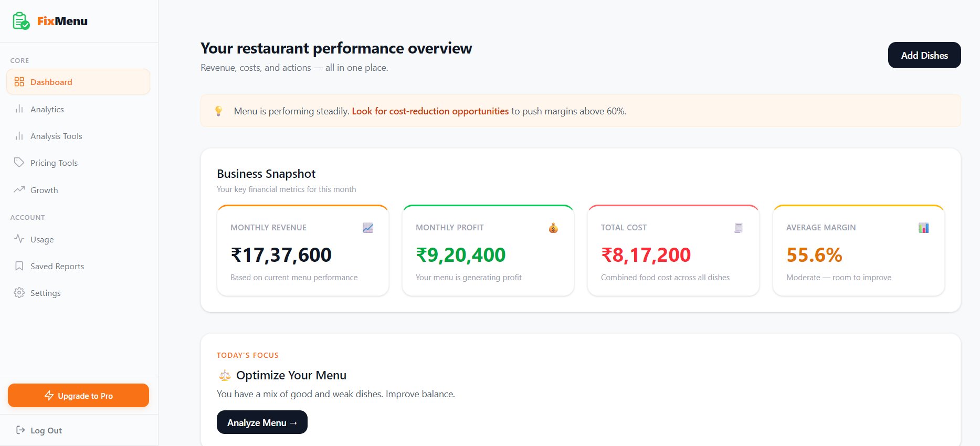Click the chart icon on Monthly Revenue card
This screenshot has width=980, height=446.
coord(368,228)
